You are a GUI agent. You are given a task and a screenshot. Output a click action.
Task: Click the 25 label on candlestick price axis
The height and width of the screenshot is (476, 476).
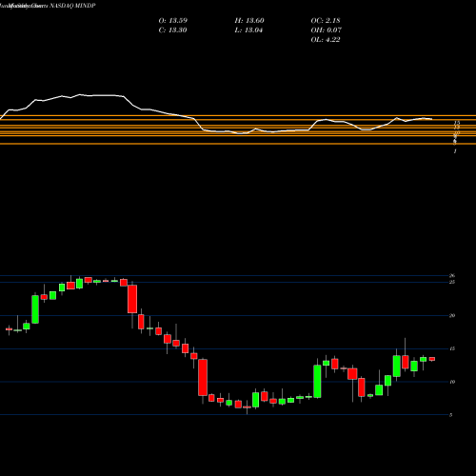coord(452,282)
